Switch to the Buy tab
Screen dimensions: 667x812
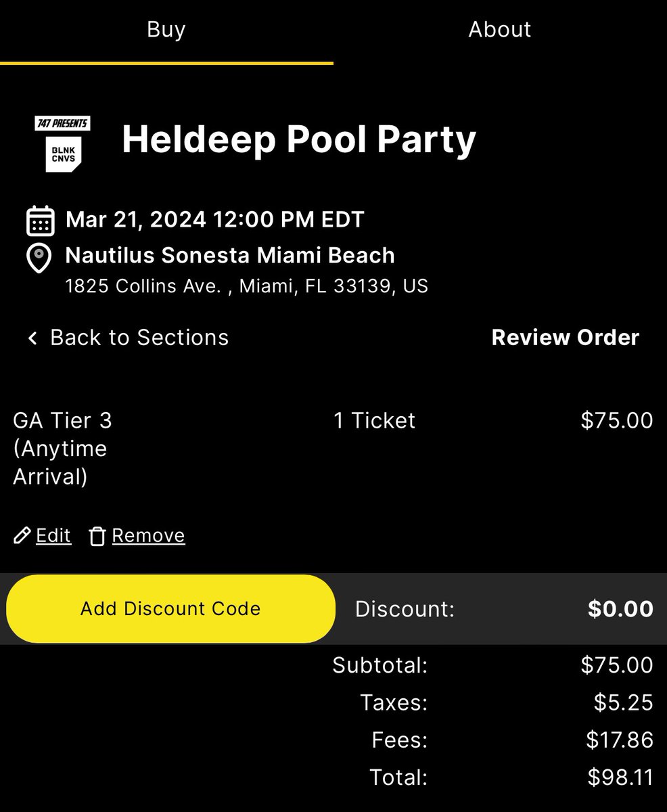(166, 30)
